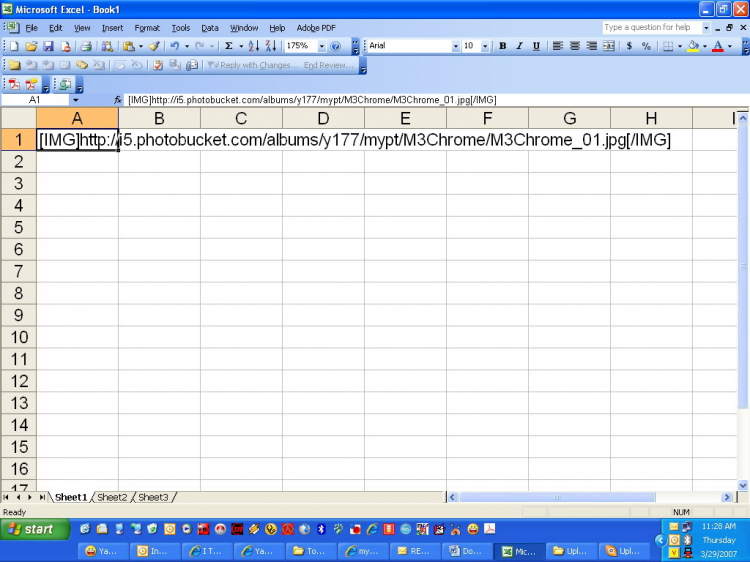This screenshot has width=750, height=562.
Task: Click the Adobe Acrobat icon in Quick Launch
Action: pyautogui.click(x=489, y=529)
